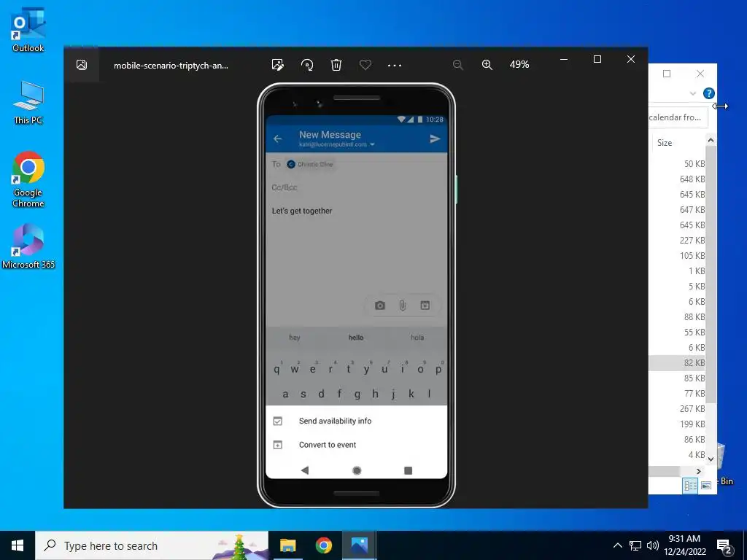Click the camera icon in the phone image
Screen dimensions: 747x560
pos(379,306)
